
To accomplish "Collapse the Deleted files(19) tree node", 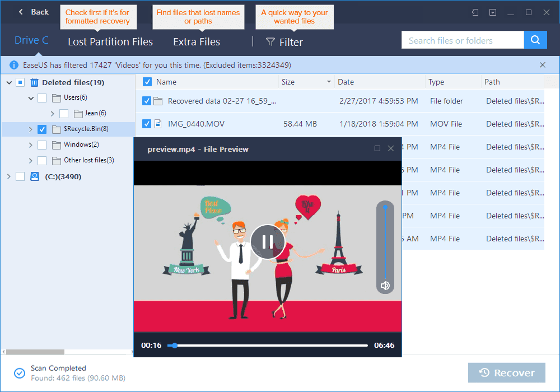I will point(10,83).
